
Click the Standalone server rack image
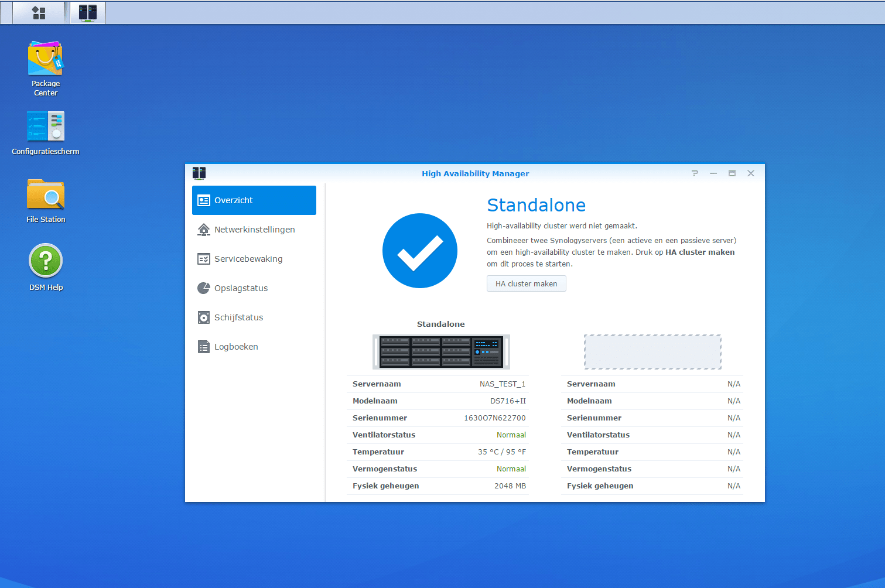tap(441, 351)
